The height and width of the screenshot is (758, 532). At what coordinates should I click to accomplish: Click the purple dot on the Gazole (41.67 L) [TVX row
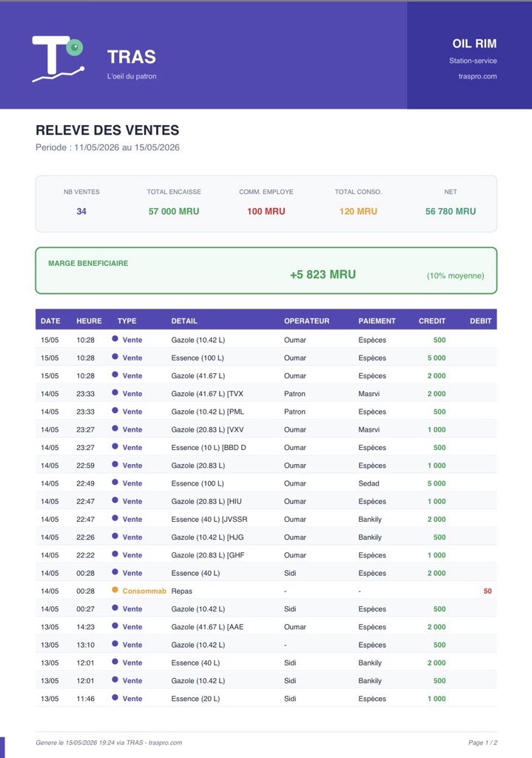coord(115,392)
